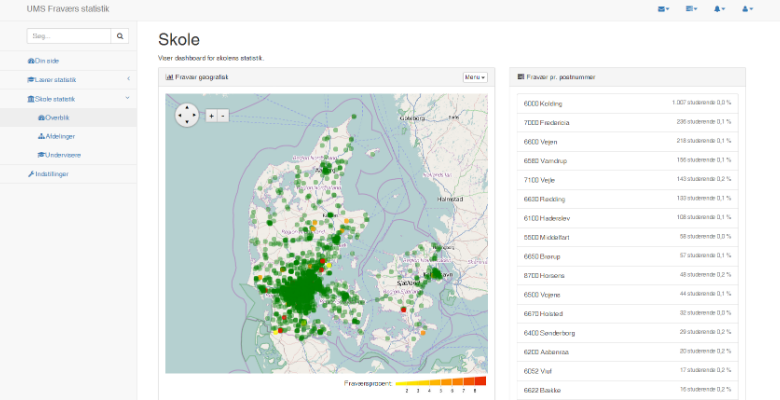Zoom in the map with plus
The image size is (780, 400).
click(x=211, y=116)
